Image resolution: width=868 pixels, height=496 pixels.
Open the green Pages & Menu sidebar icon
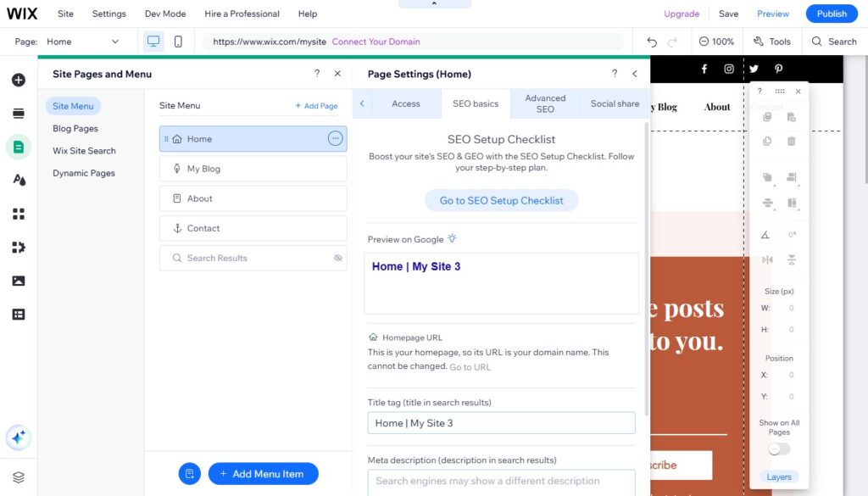tap(19, 148)
